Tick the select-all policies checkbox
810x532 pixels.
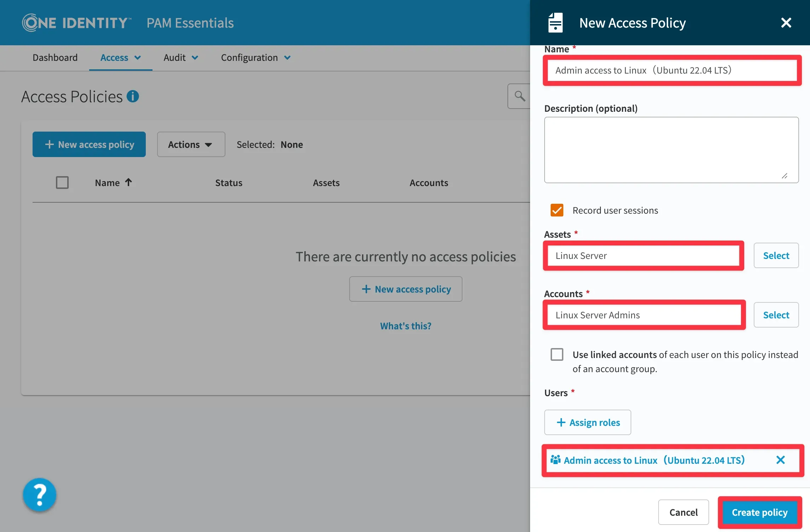62,183
